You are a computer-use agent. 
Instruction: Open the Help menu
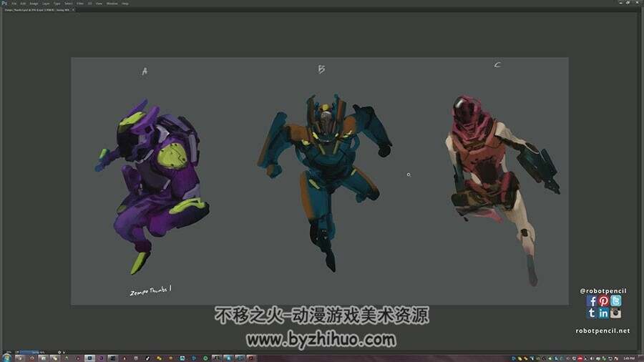click(x=125, y=4)
